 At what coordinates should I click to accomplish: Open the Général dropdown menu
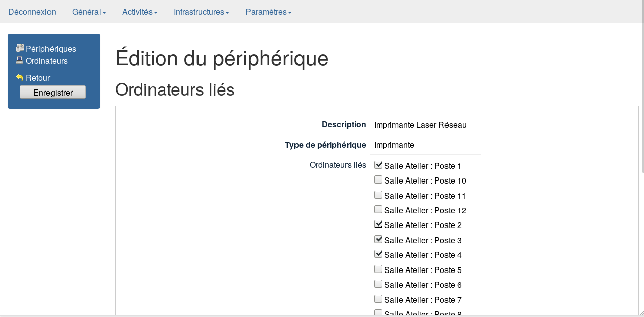89,12
